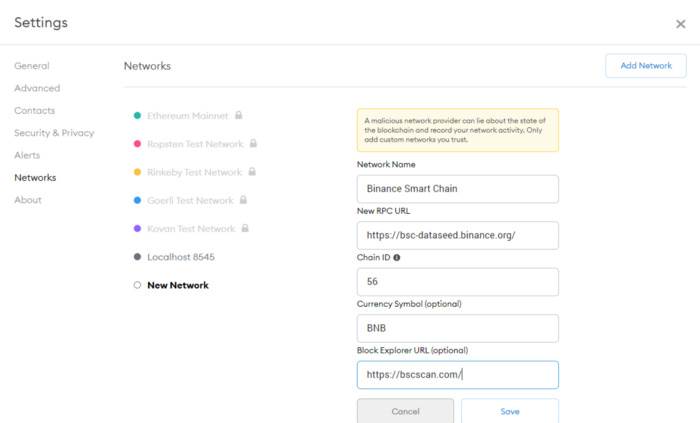This screenshot has height=423, width=700.
Task: Open Security & Privacy settings
Action: (x=54, y=133)
